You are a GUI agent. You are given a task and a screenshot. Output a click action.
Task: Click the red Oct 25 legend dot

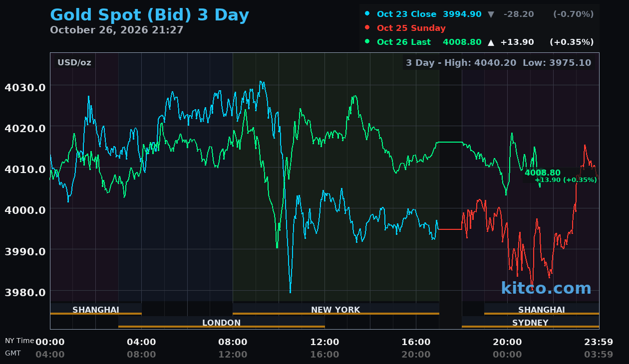click(367, 28)
